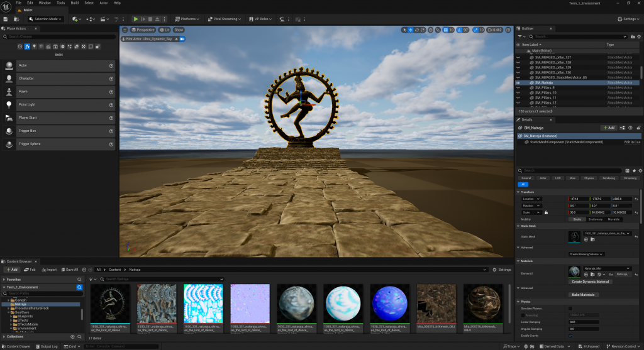Switch to the Rendering filter tab in Details
This screenshot has height=350, width=644.
click(609, 178)
